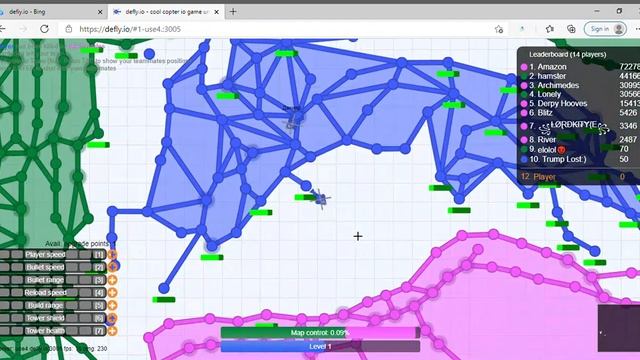Upgrade Bullet range with its plus icon

(x=112, y=280)
